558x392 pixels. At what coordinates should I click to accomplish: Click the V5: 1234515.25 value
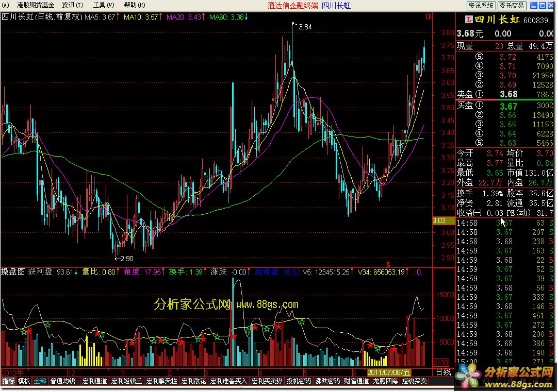(x=328, y=272)
